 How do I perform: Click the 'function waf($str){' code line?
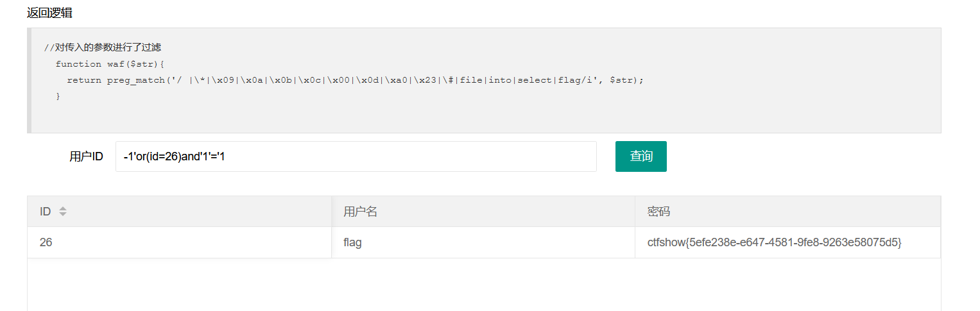(110, 64)
